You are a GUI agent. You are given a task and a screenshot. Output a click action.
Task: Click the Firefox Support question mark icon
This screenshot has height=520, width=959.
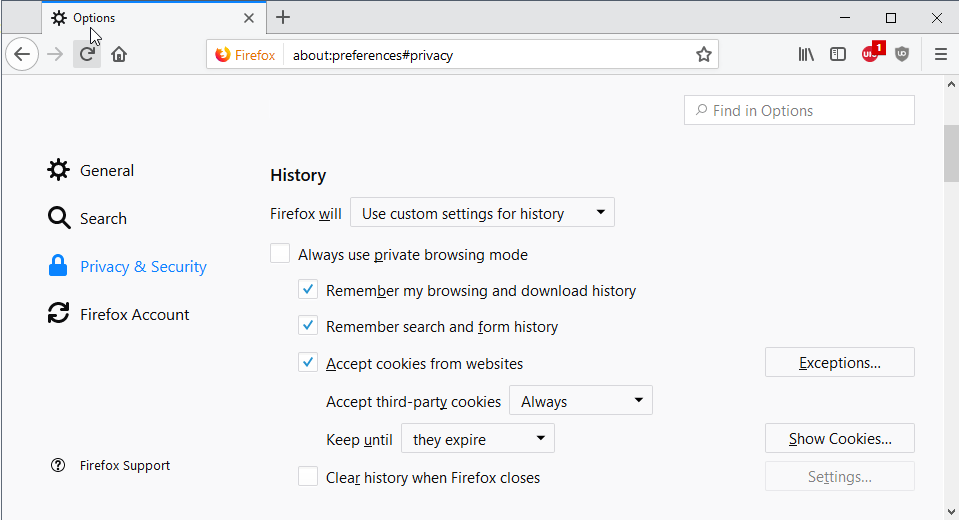click(58, 466)
